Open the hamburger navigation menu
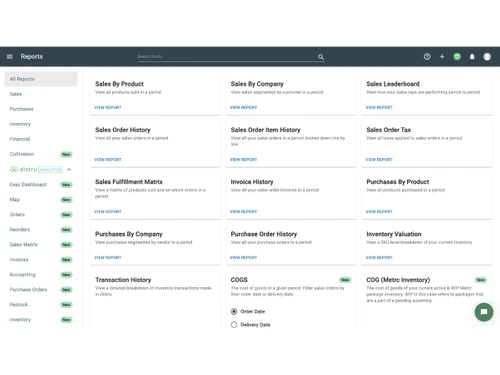The image size is (500, 375). [x=10, y=57]
